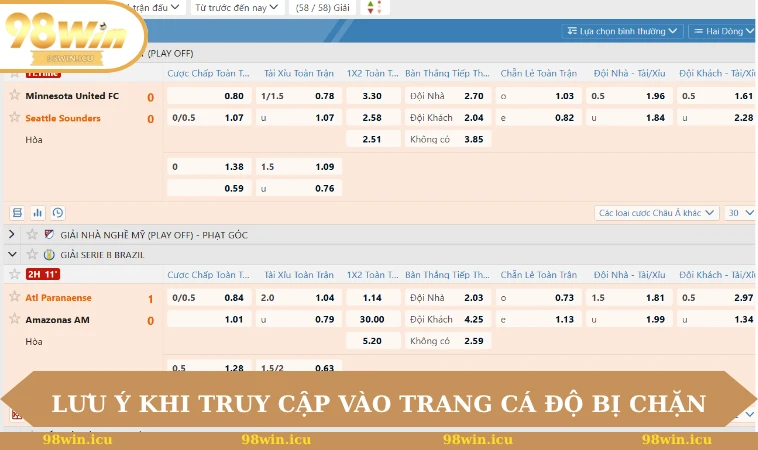Click Chẵn Lẻ Toàn Trận header in Paranaense table
This screenshot has height=450, width=758.
click(x=539, y=275)
